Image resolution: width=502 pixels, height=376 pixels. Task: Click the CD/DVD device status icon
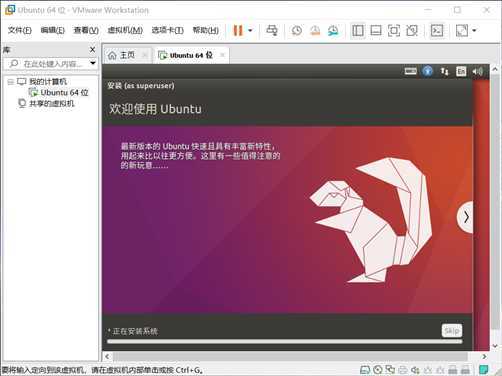pos(378,370)
